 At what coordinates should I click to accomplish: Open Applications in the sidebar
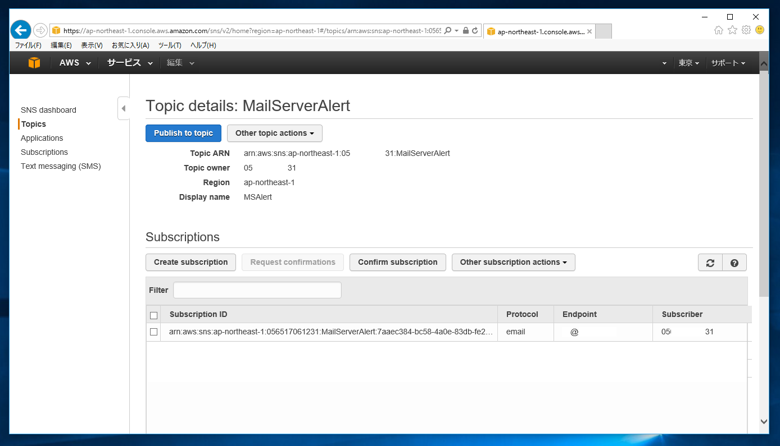point(42,138)
